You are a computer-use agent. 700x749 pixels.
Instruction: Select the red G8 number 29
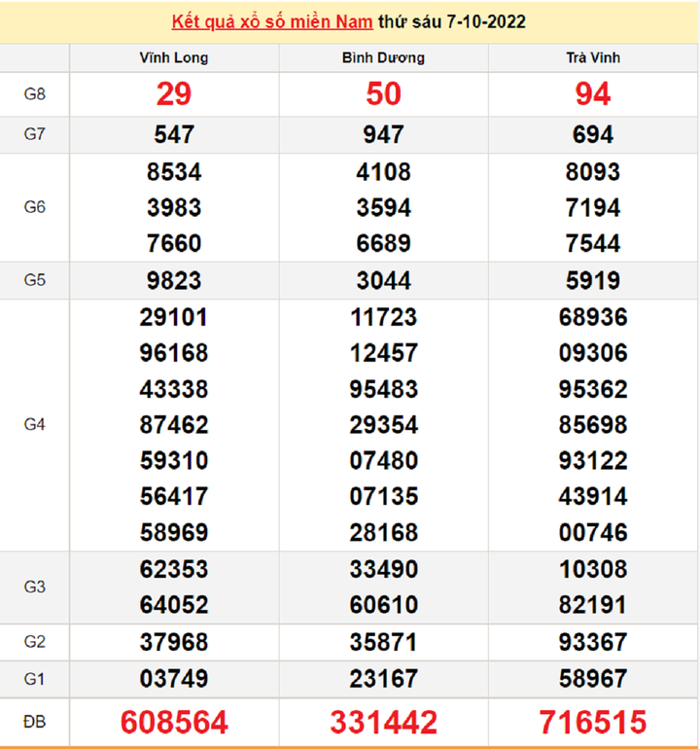[x=174, y=94]
